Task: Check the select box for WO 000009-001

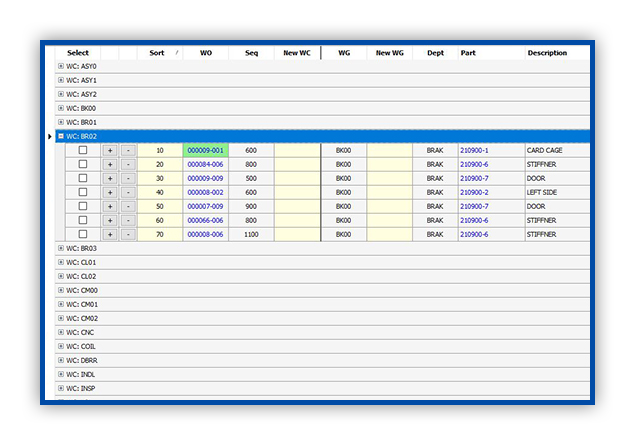Action: (x=83, y=150)
